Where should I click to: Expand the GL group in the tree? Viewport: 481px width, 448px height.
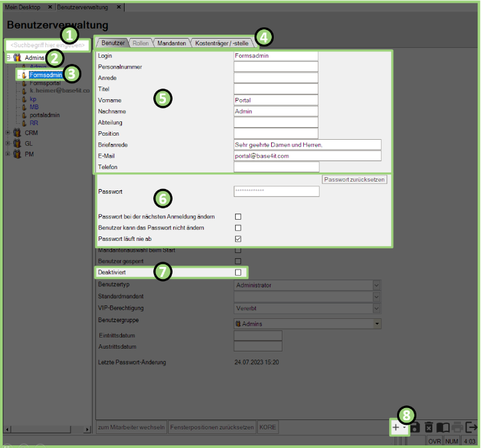click(8, 144)
